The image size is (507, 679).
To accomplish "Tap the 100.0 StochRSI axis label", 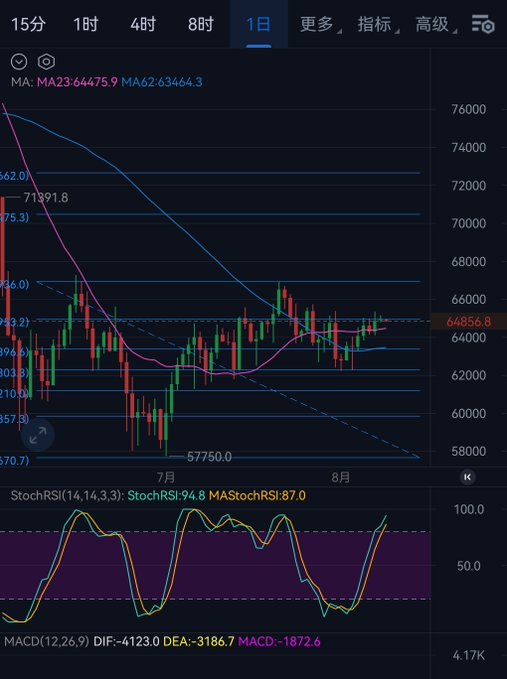I will click(469, 509).
